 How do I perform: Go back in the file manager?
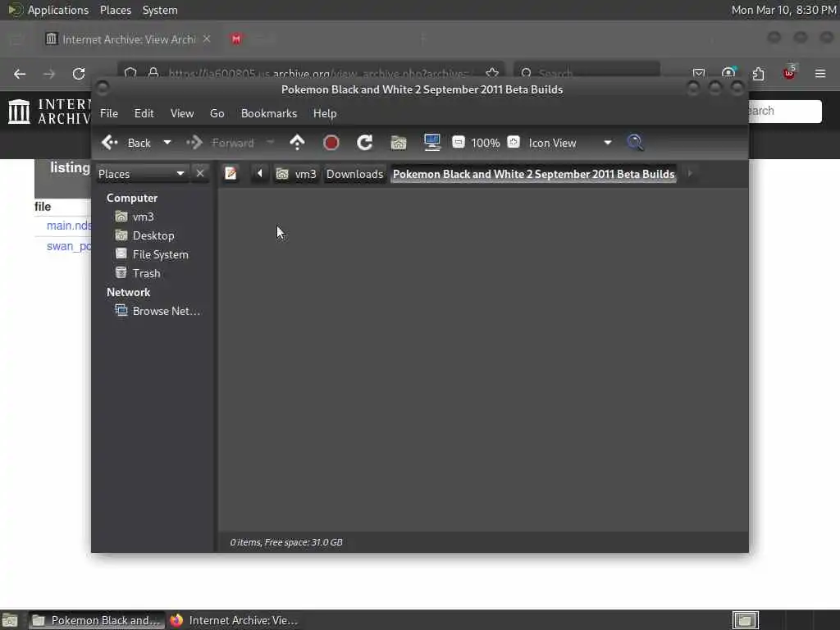click(x=126, y=143)
